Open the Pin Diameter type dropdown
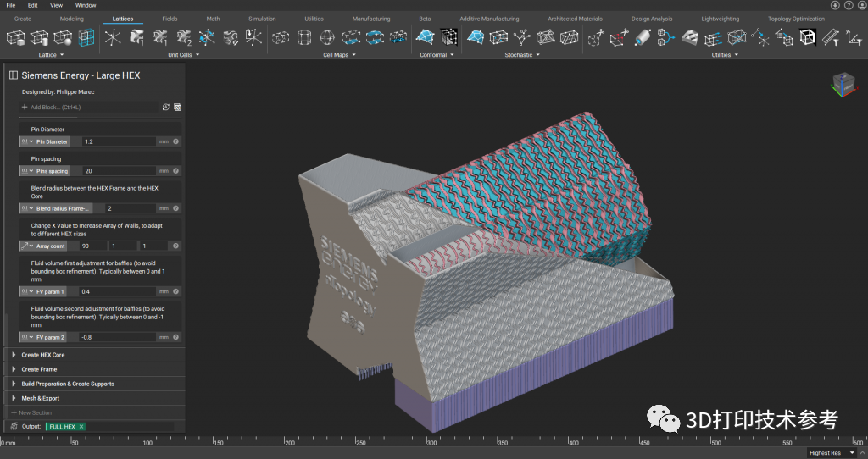The width and height of the screenshot is (868, 459). point(27,141)
